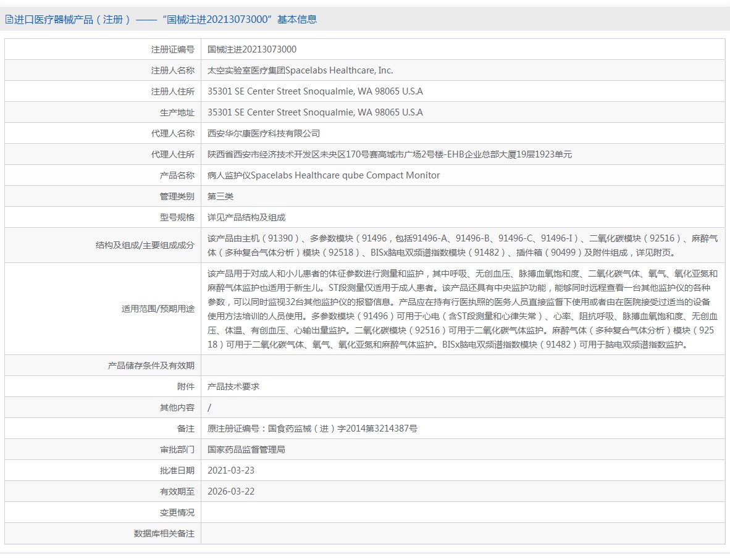Viewport: 730px width, 560px height.
Task: Click the 注册证编号 label cell
Action: coord(173,49)
